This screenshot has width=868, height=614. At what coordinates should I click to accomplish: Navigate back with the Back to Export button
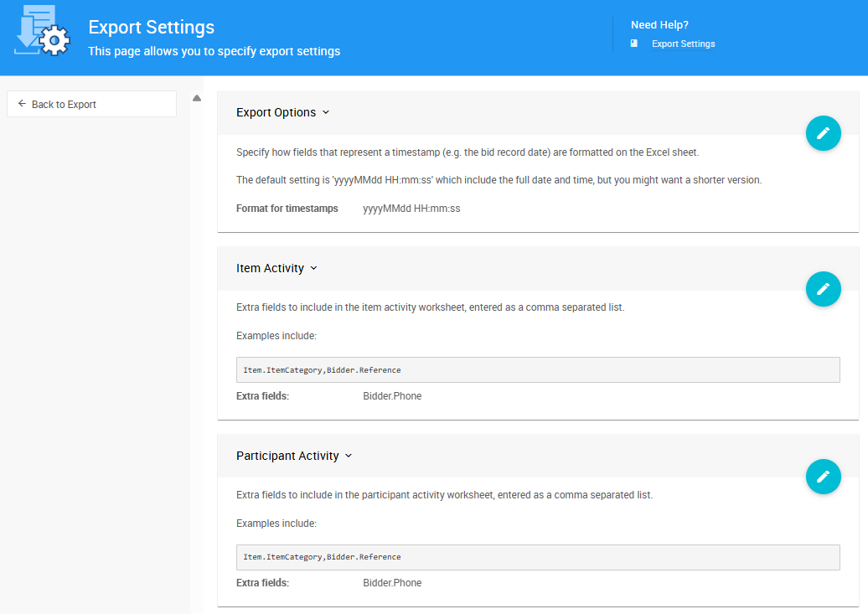point(90,103)
